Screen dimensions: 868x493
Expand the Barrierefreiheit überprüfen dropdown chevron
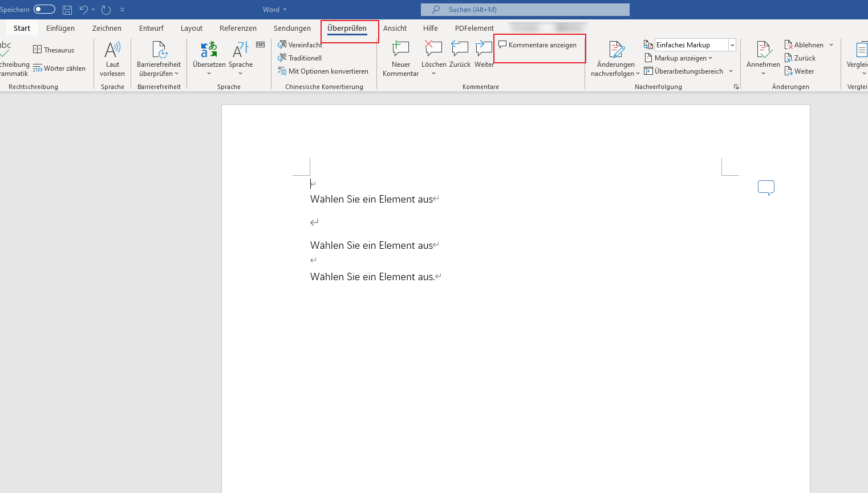point(177,74)
